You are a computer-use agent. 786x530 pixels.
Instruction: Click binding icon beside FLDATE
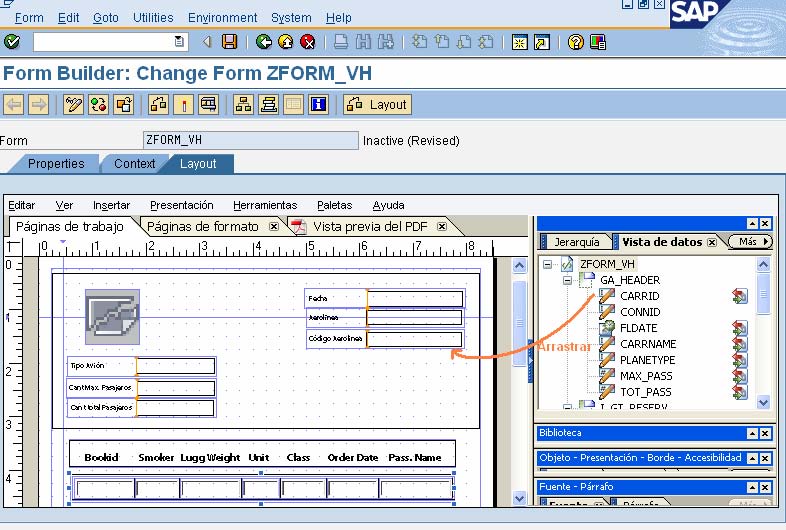739,328
